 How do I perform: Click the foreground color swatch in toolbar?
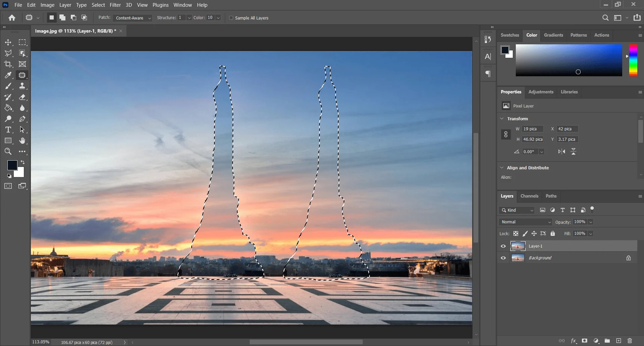[12, 165]
